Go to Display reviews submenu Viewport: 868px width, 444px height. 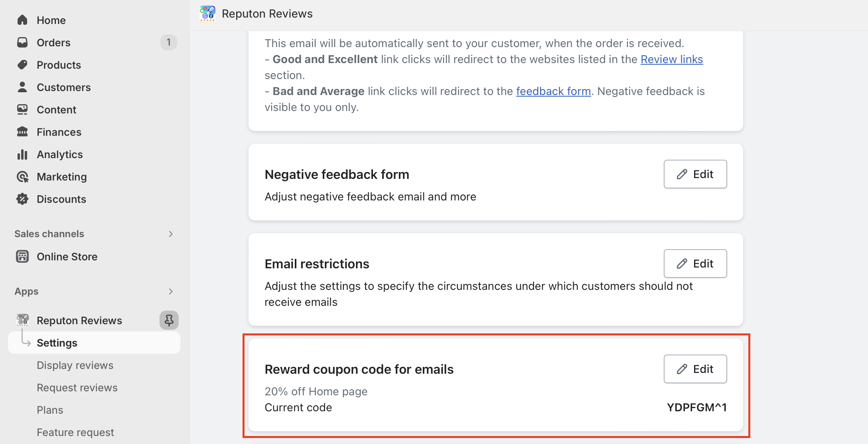point(75,365)
